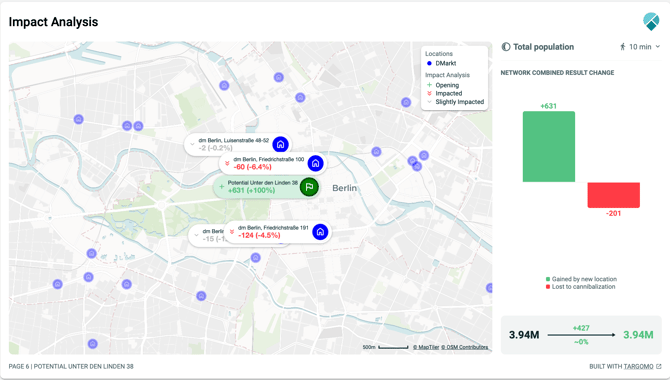Toggle the Gained by new location legend entry
Image resolution: width=670 pixels, height=380 pixels.
point(581,279)
